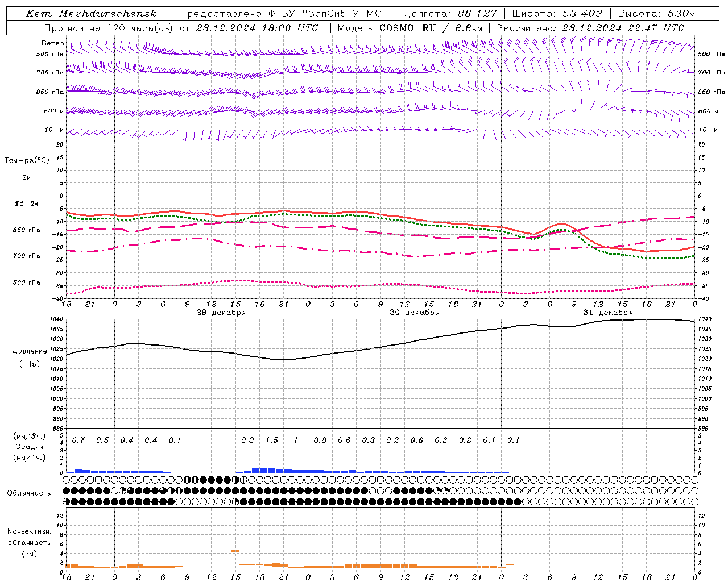This screenshot has height=582, width=728.
Task: Click the 29 декабря date label
Action: pyautogui.click(x=221, y=313)
